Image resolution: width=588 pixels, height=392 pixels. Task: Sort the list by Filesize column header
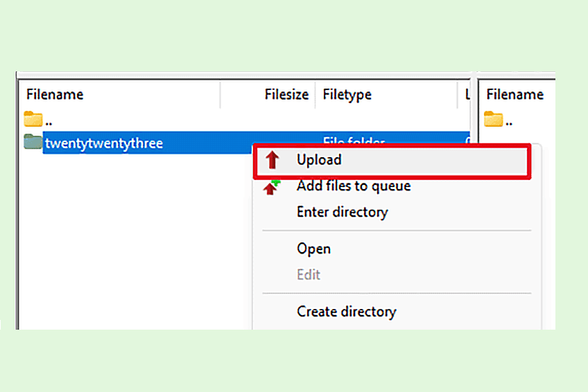tap(286, 95)
